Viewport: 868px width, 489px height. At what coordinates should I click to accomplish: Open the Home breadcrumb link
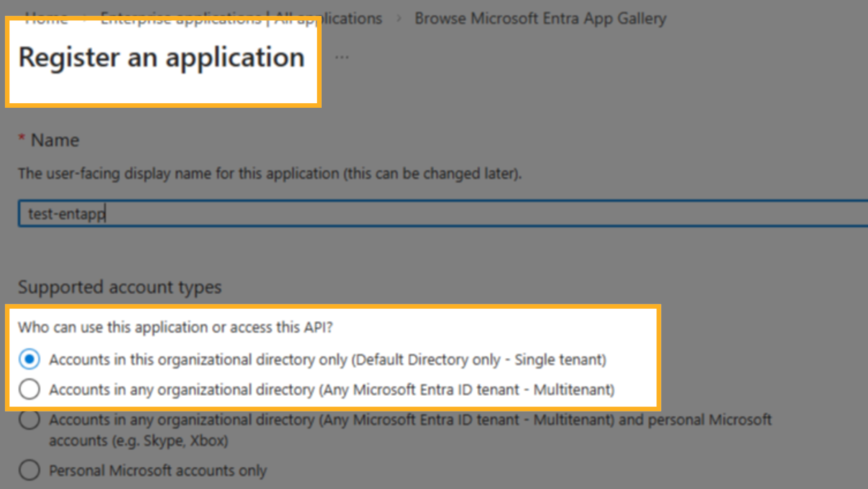[x=47, y=18]
